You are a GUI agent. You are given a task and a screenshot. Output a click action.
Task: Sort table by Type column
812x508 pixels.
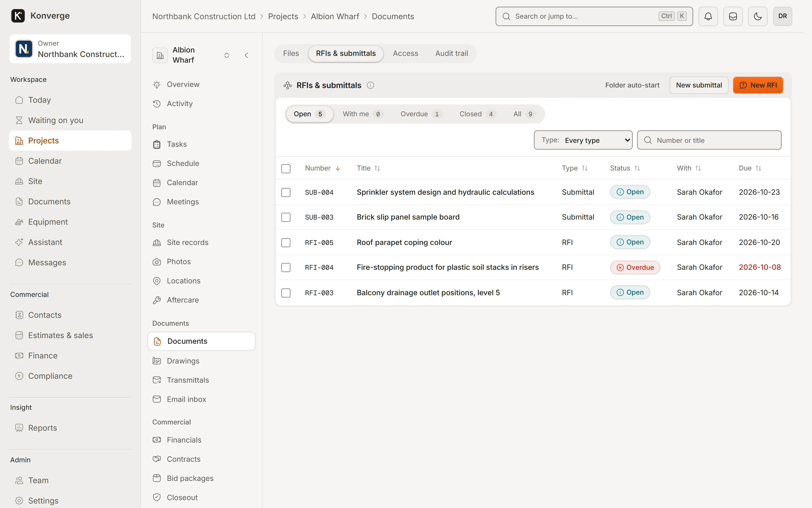click(x=575, y=168)
